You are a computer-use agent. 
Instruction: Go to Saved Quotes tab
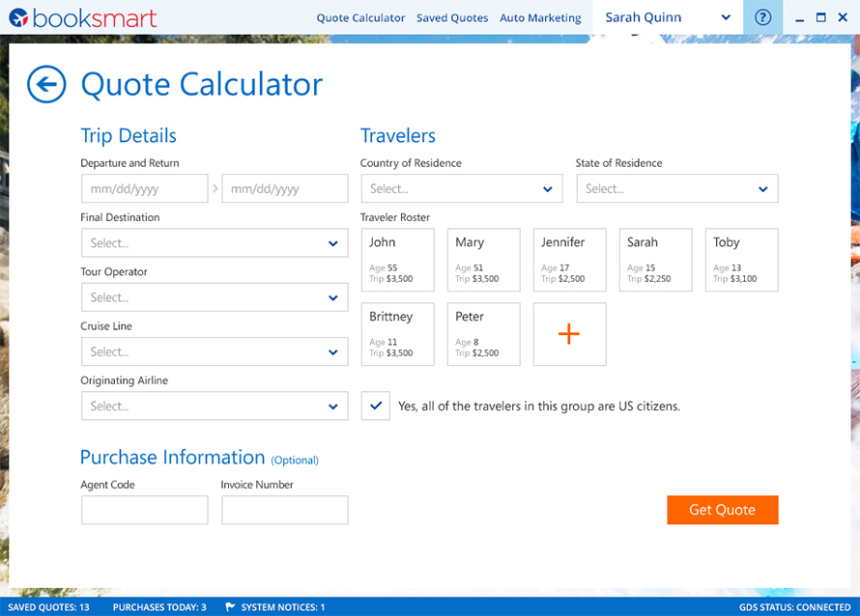tap(452, 18)
